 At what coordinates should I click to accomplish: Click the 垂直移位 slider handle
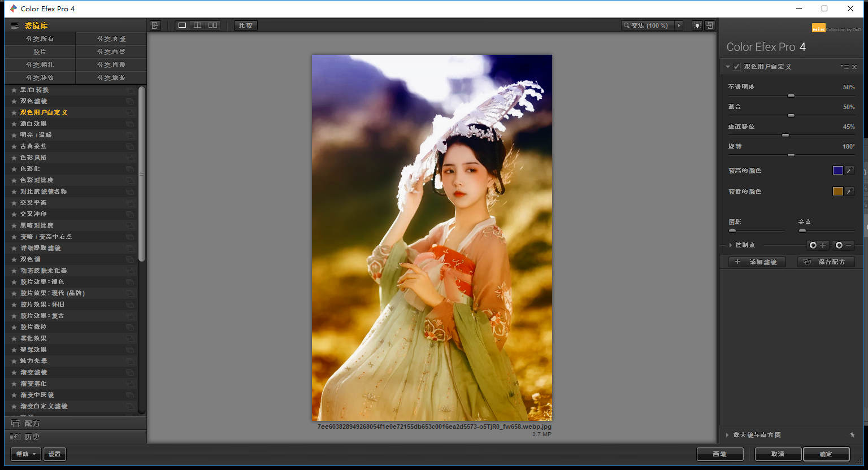coord(785,136)
